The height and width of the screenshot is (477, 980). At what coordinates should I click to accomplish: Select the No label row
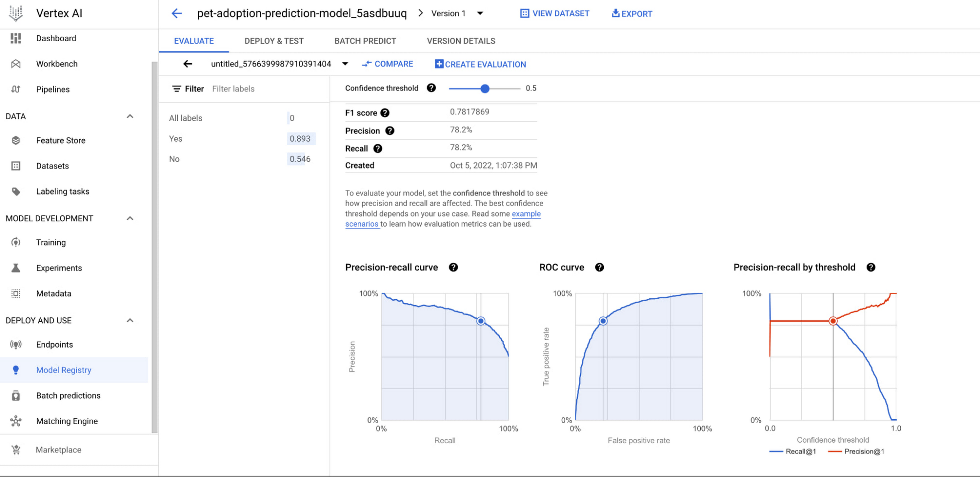coord(243,159)
